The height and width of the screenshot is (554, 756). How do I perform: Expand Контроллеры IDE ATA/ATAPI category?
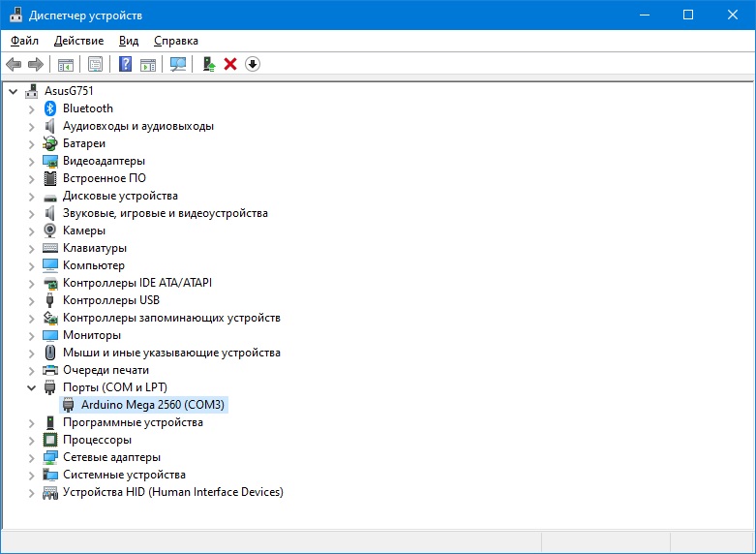[x=31, y=283]
